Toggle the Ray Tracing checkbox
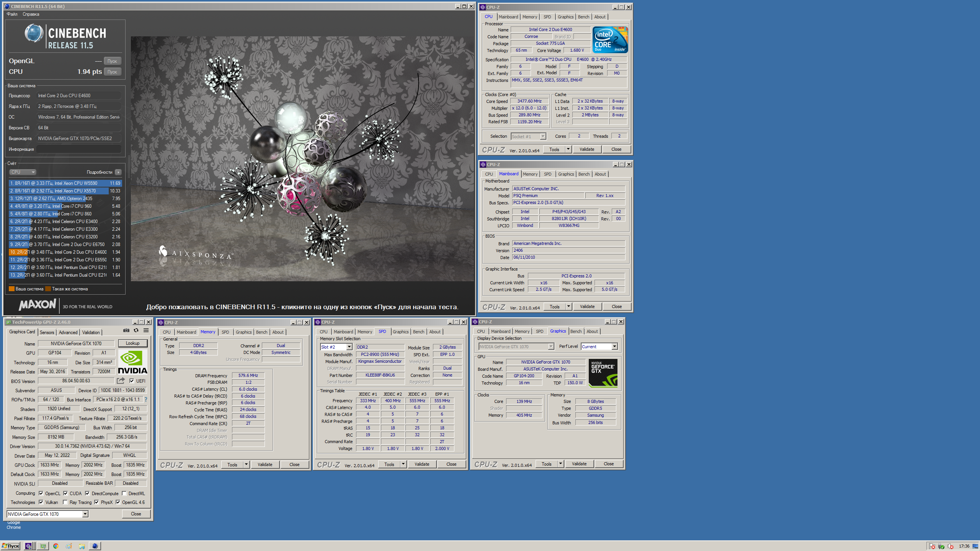 point(65,502)
